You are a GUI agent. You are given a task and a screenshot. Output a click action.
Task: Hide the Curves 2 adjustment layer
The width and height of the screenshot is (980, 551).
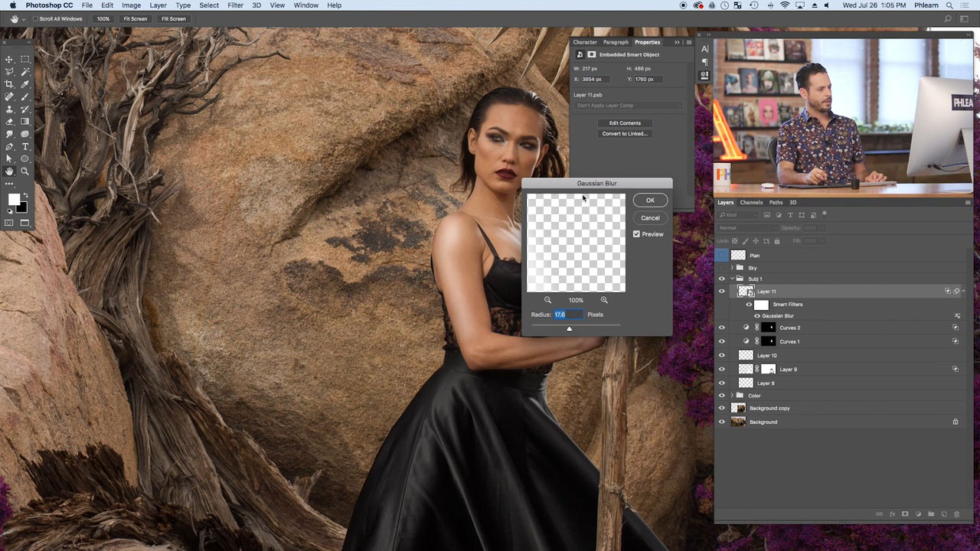721,328
